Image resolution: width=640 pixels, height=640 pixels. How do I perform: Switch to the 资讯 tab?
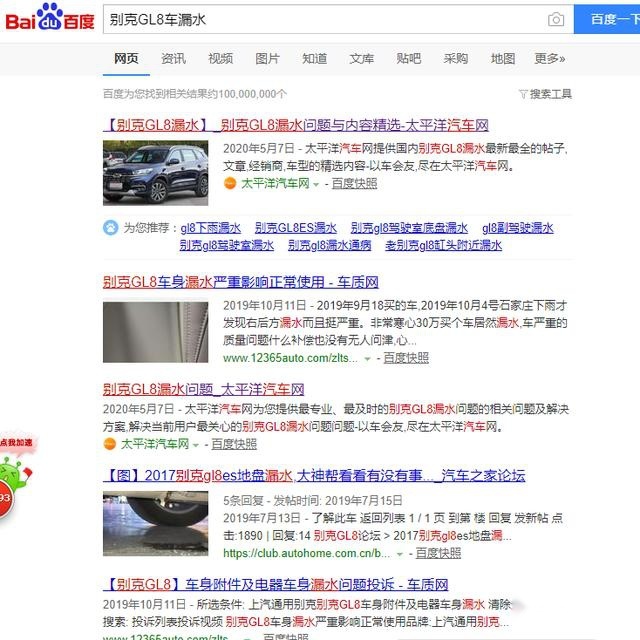173,59
